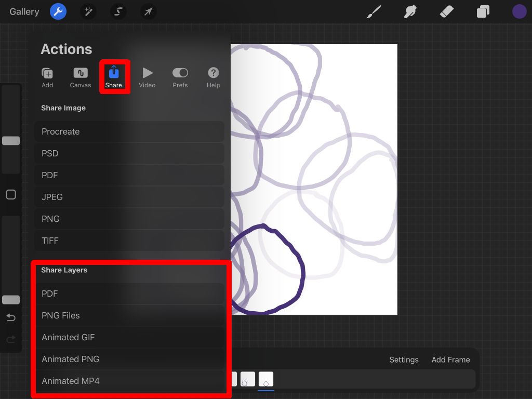Switch to the Video tab
Image resolution: width=532 pixels, height=399 pixels.
147,77
